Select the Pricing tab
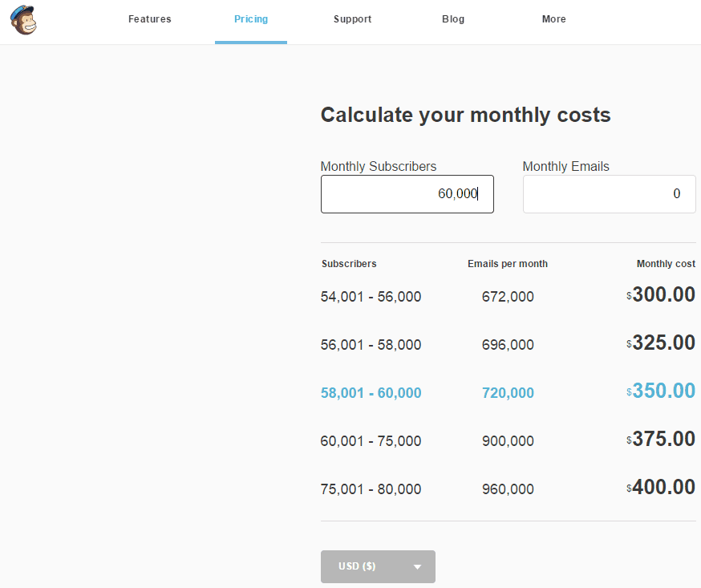701x588 pixels. (251, 19)
